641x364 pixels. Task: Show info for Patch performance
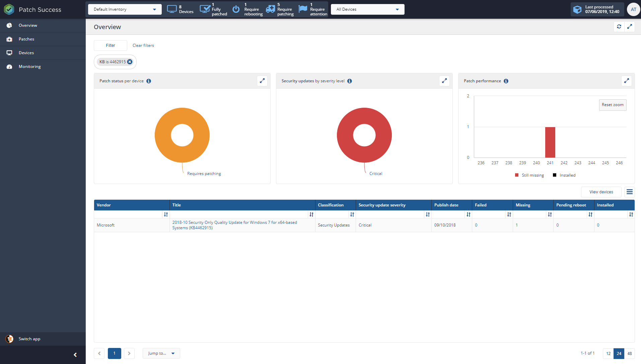pyautogui.click(x=506, y=81)
